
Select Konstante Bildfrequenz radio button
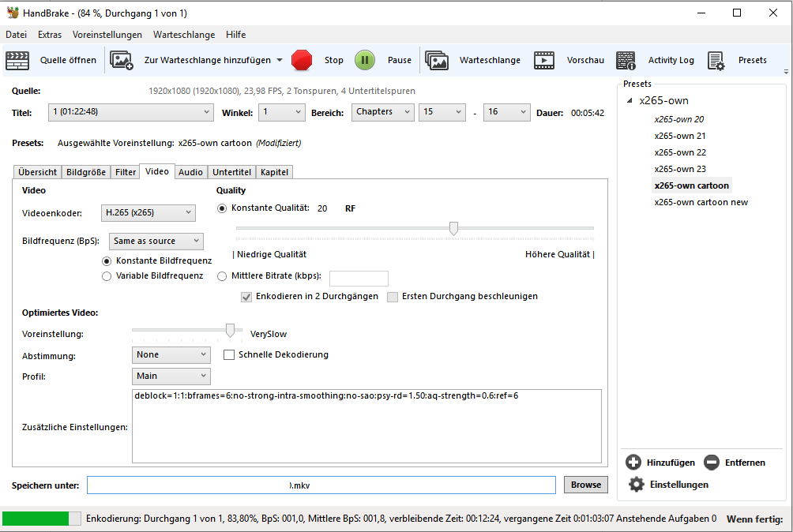[x=106, y=261]
